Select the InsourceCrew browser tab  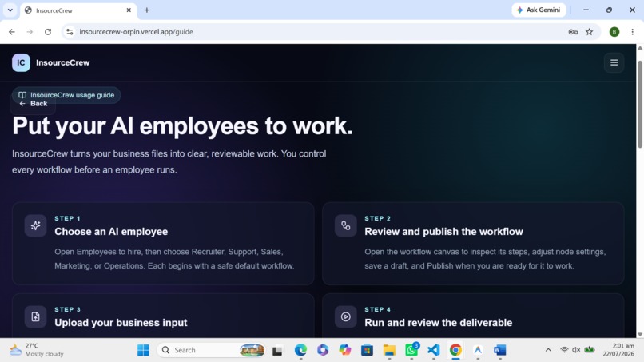pyautogui.click(x=78, y=10)
